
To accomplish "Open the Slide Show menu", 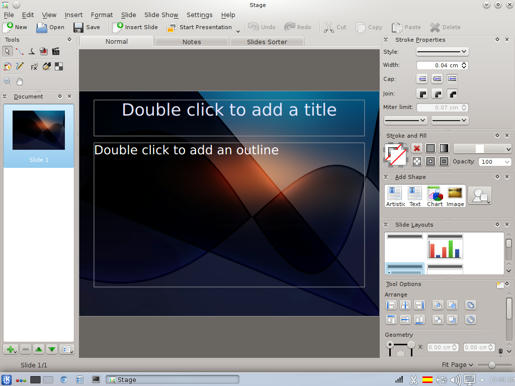I will (161, 15).
